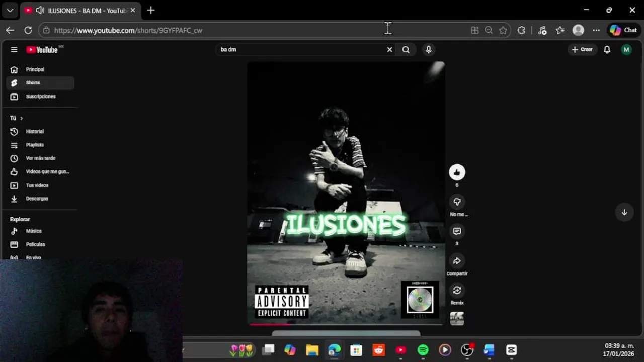Open OBS Studio from the taskbar
Screen dimensions: 644x362
click(x=467, y=350)
